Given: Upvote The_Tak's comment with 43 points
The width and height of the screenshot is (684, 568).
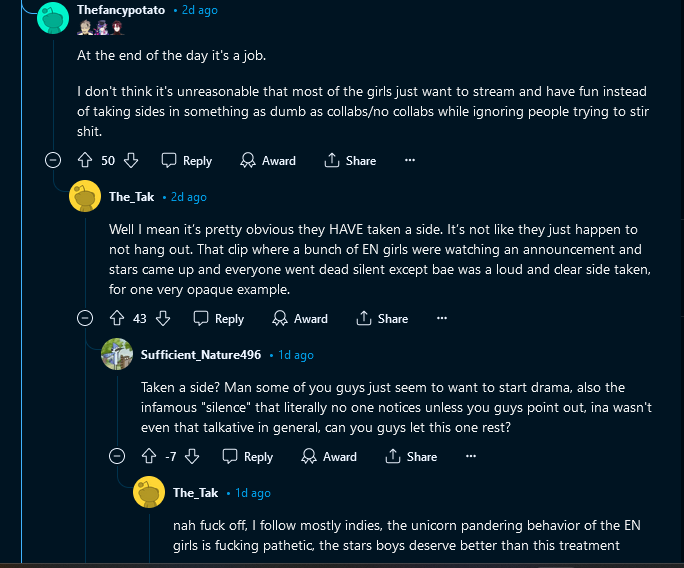Looking at the screenshot, I should coord(116,318).
